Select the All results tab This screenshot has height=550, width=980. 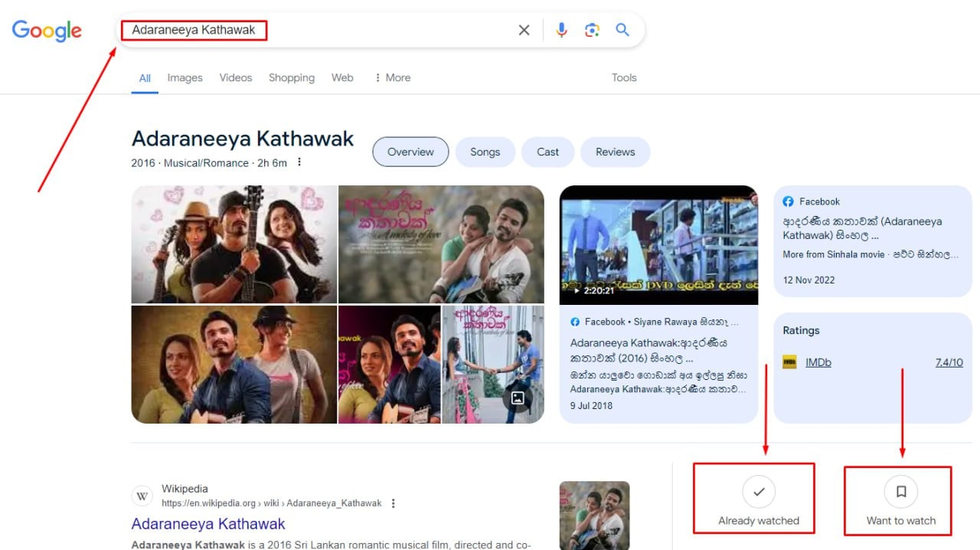point(145,78)
